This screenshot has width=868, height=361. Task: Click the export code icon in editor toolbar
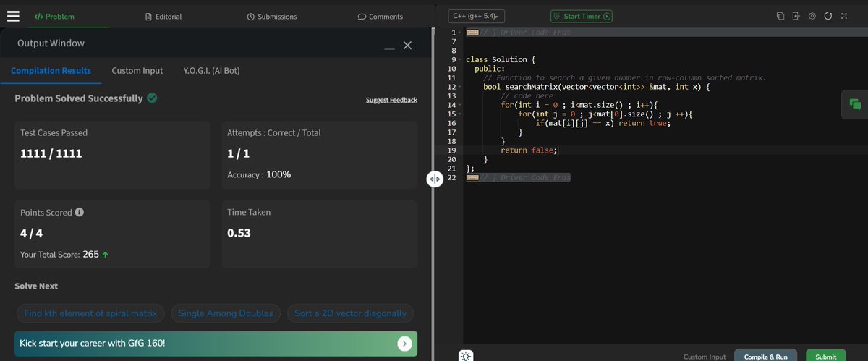coord(796,16)
